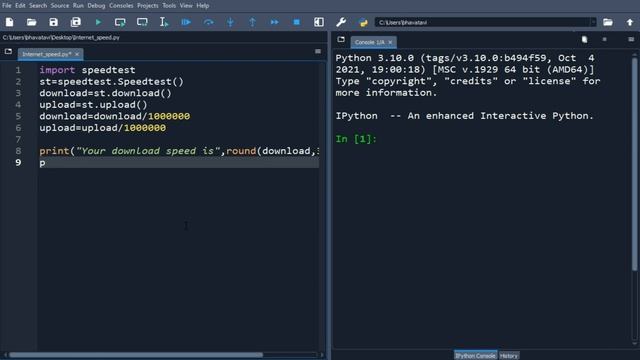Screen dimensions: 640x360
Task: Open the Debug menu
Action: [x=96, y=6]
